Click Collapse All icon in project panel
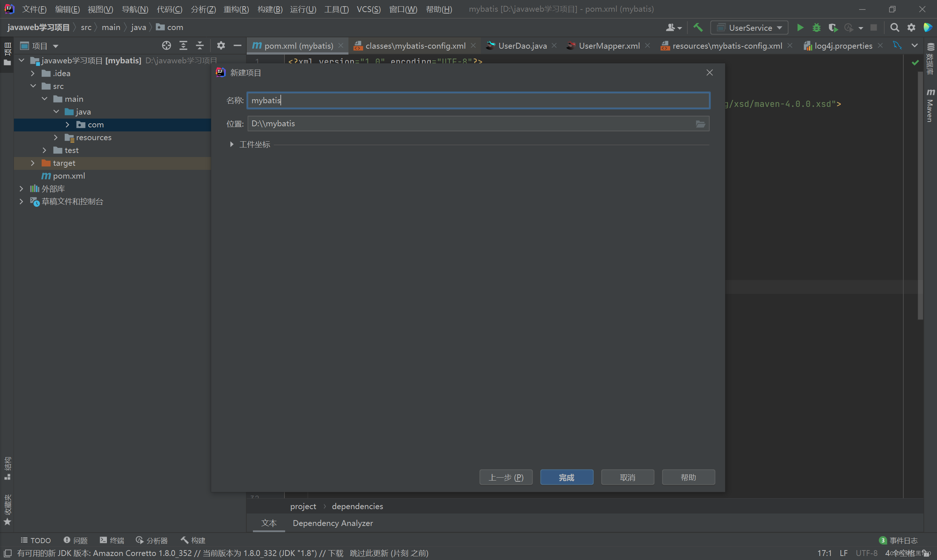Viewport: 937px width, 560px height. point(199,46)
